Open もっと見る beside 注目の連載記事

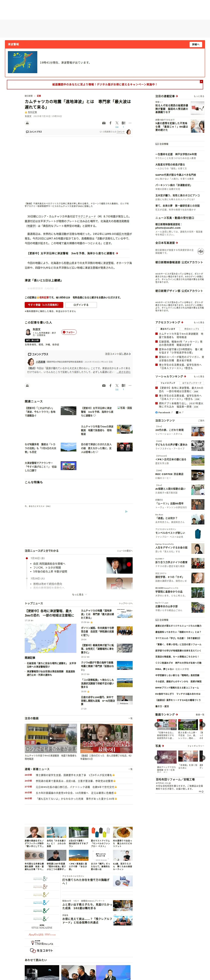point(199,96)
